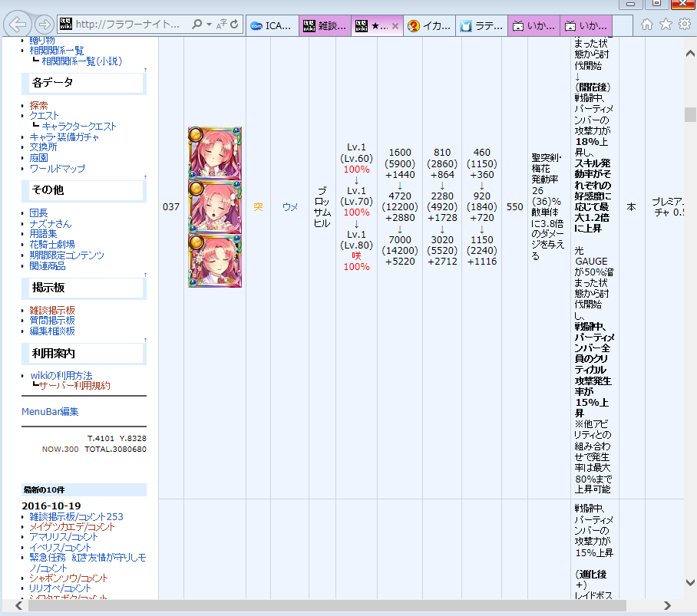Open a new blank tab button
This screenshot has height=616, width=697.
click(x=623, y=26)
